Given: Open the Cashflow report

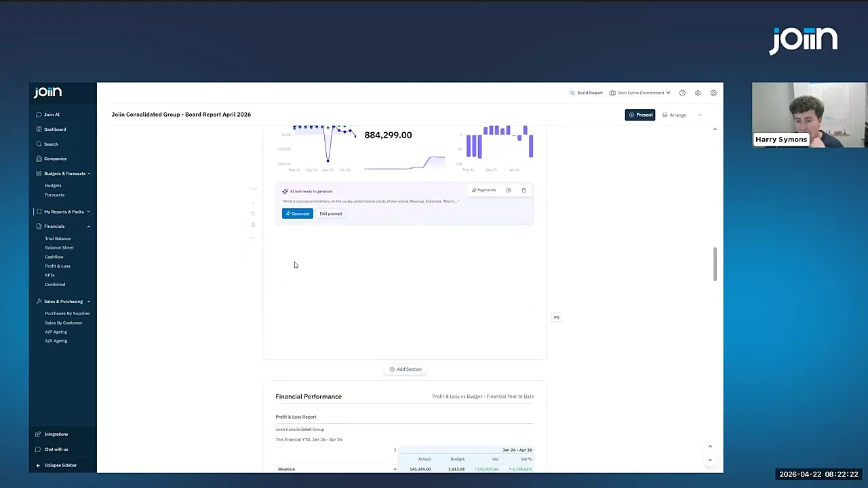Looking at the screenshot, I should 54,258.
